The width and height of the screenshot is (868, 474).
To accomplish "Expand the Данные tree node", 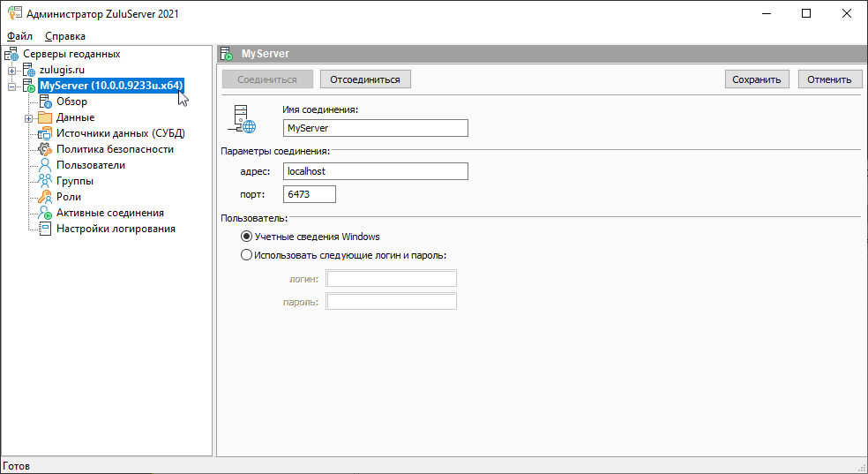I will click(x=28, y=117).
